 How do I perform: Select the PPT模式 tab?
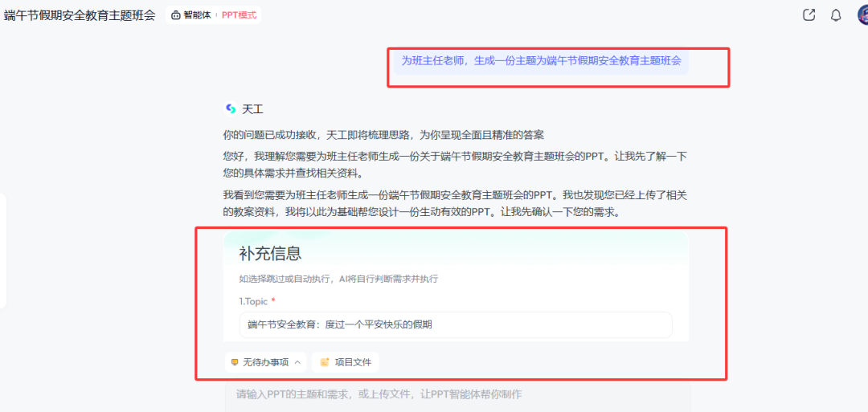point(240,15)
